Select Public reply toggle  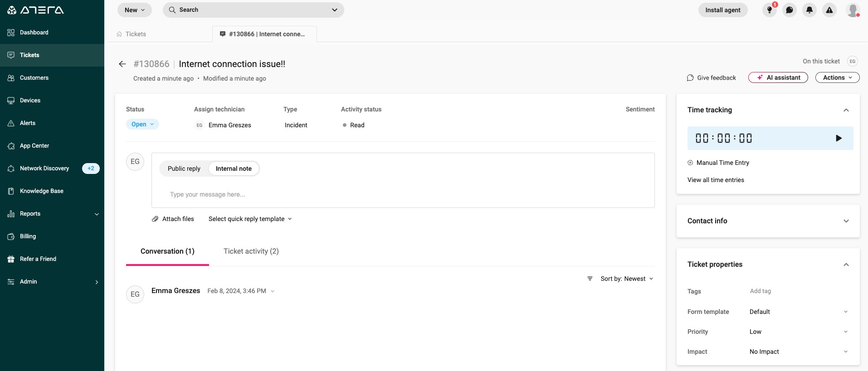184,169
